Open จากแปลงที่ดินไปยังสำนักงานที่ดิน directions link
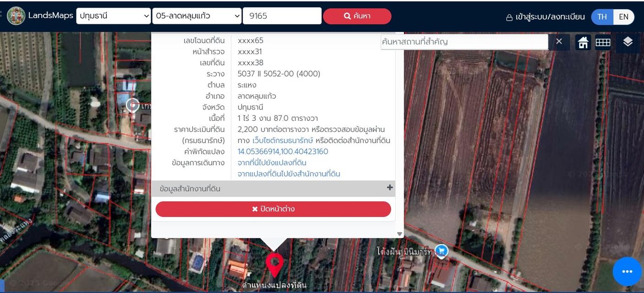The image size is (644, 293). [x=289, y=174]
